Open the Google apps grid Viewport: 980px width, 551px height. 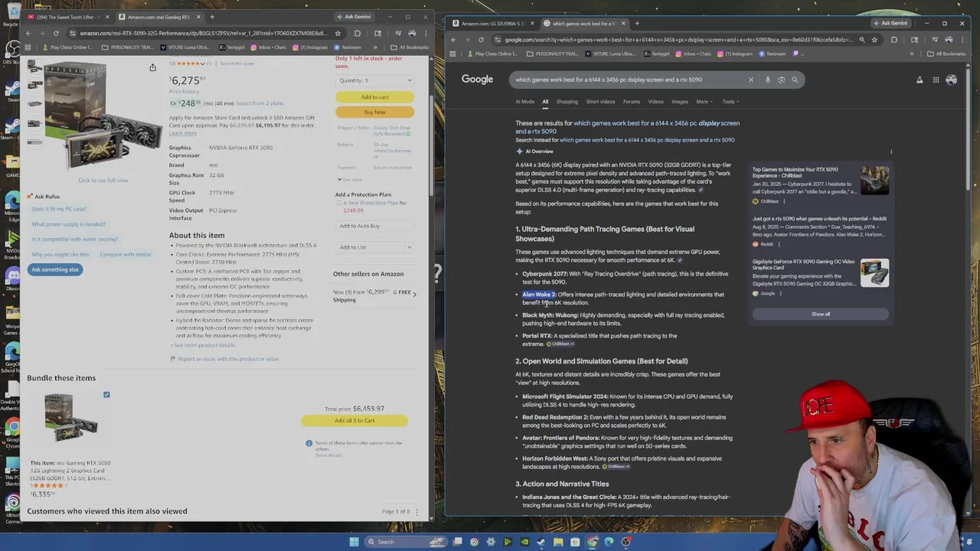(x=936, y=80)
